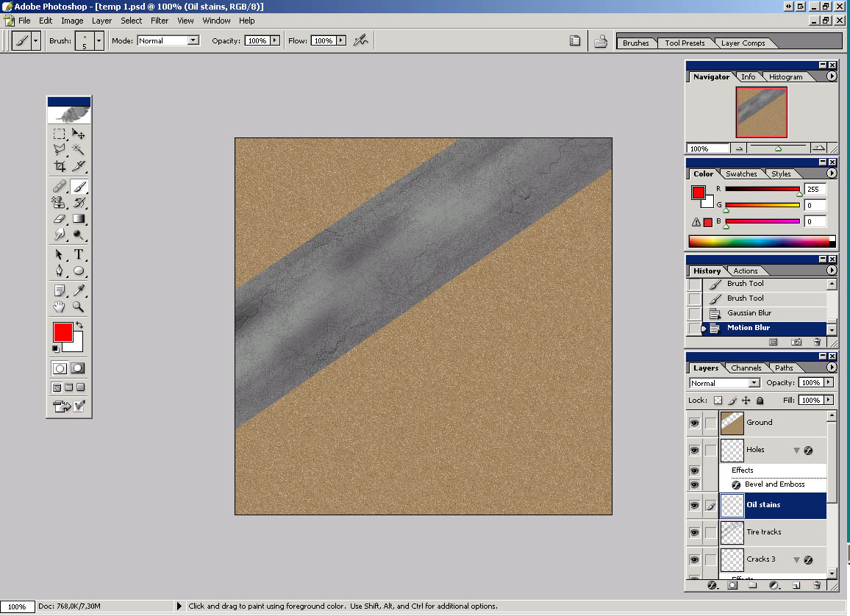Select the Crop tool
This screenshot has width=850, height=616.
[x=60, y=166]
